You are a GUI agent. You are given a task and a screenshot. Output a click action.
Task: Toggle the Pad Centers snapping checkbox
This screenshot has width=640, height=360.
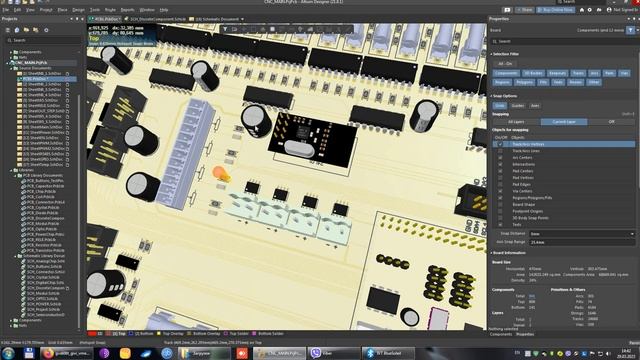[500, 171]
